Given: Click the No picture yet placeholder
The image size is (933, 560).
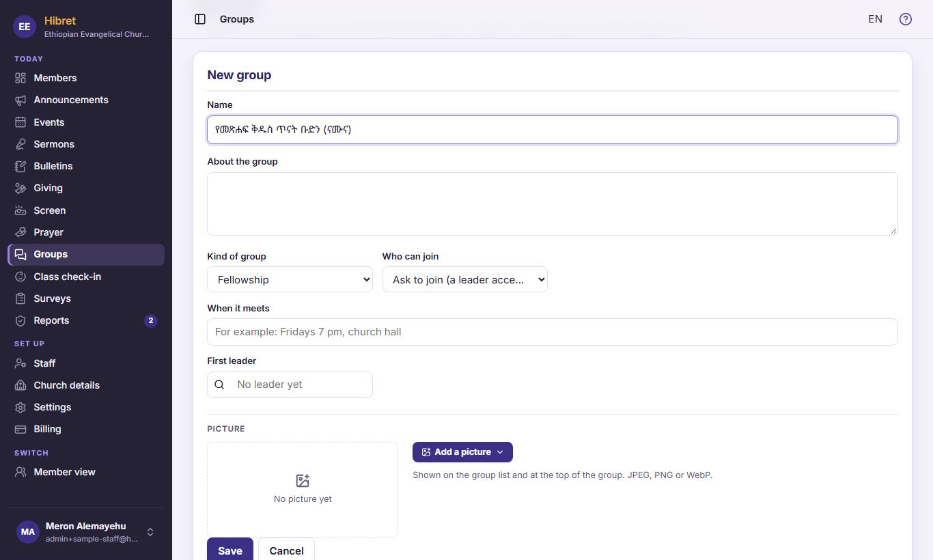Looking at the screenshot, I should click(x=303, y=489).
